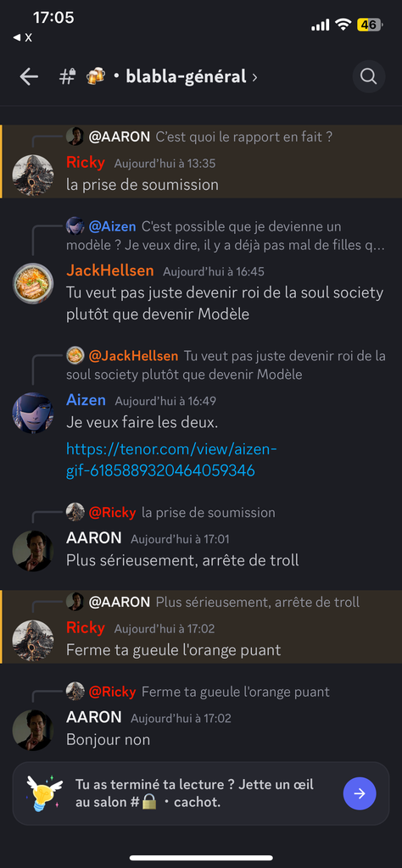Tap JackHellsen username in orange
The image size is (402, 868).
tap(109, 270)
